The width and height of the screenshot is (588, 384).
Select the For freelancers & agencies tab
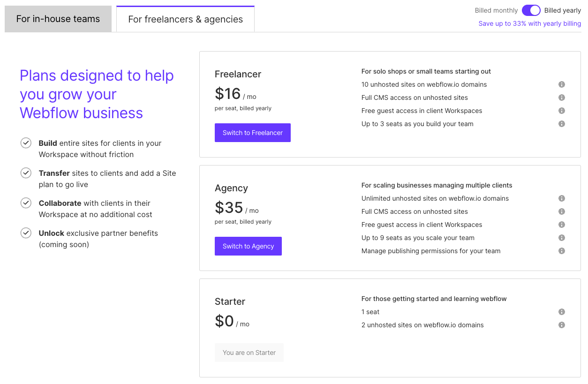tap(185, 19)
